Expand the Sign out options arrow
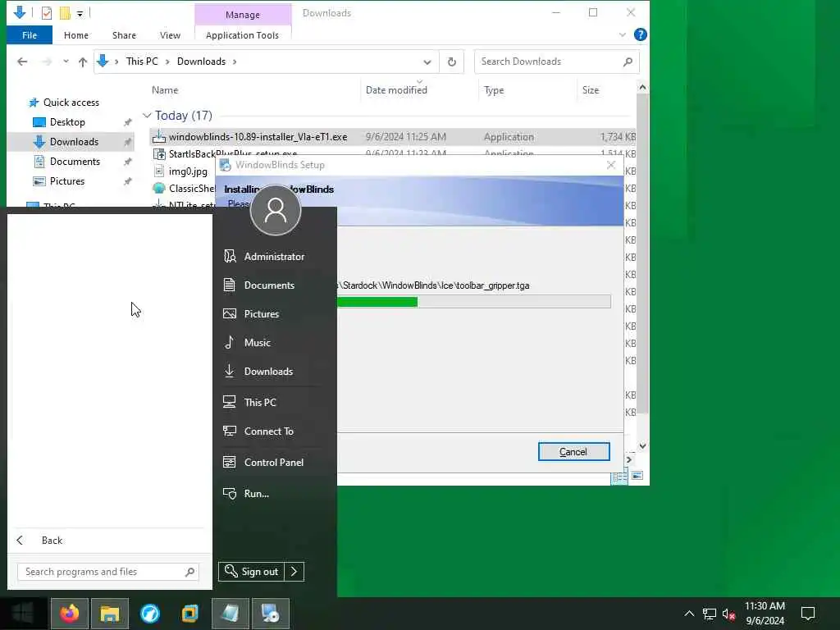This screenshot has height=630, width=840. pyautogui.click(x=294, y=572)
